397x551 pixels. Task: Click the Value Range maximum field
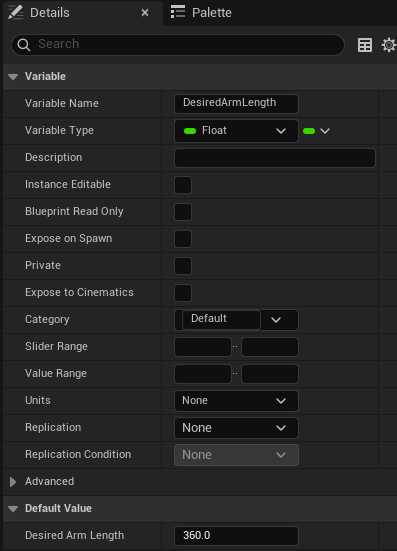[x=270, y=374]
